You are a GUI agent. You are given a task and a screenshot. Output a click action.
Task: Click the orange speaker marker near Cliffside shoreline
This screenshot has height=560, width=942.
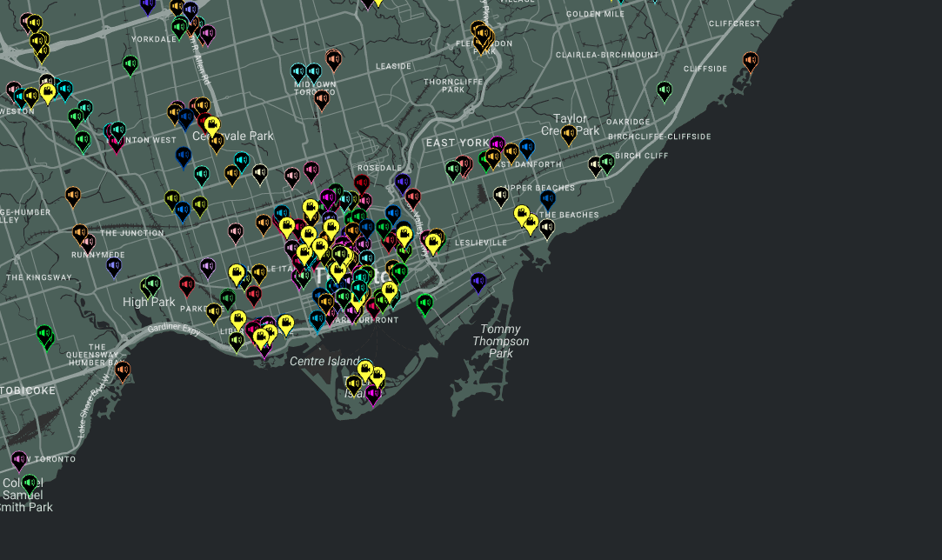[750, 60]
